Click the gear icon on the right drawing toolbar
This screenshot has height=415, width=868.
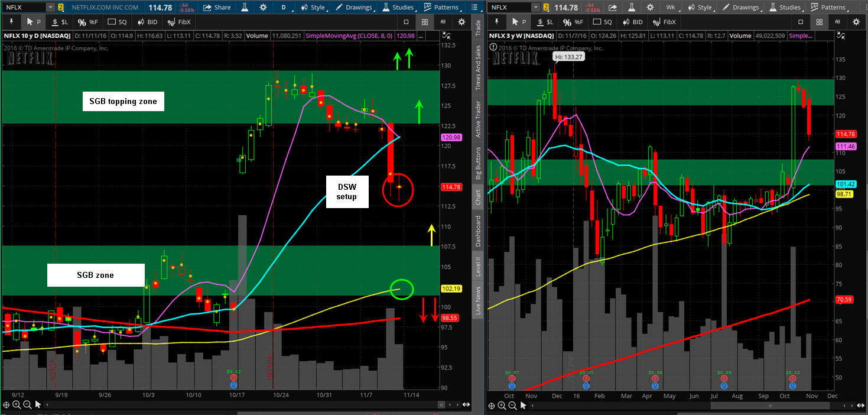856,22
